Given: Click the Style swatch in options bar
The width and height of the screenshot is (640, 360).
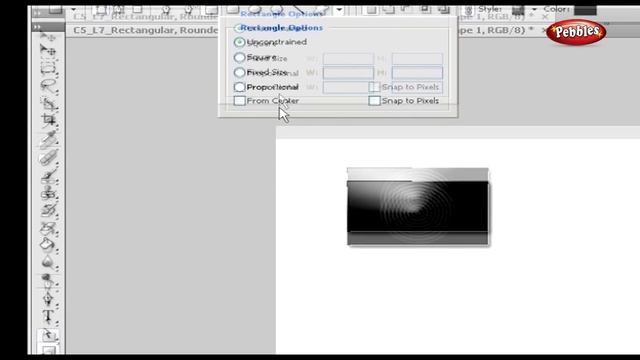Looking at the screenshot, I should [x=518, y=10].
